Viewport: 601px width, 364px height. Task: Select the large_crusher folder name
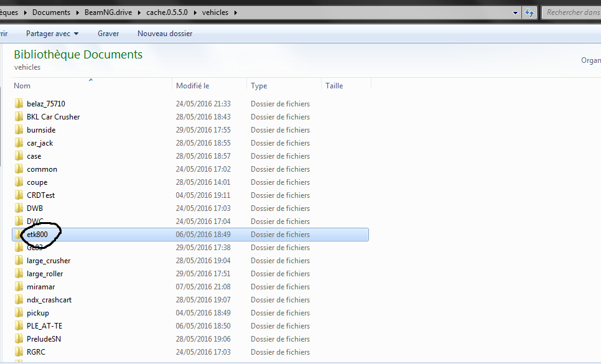click(x=49, y=261)
